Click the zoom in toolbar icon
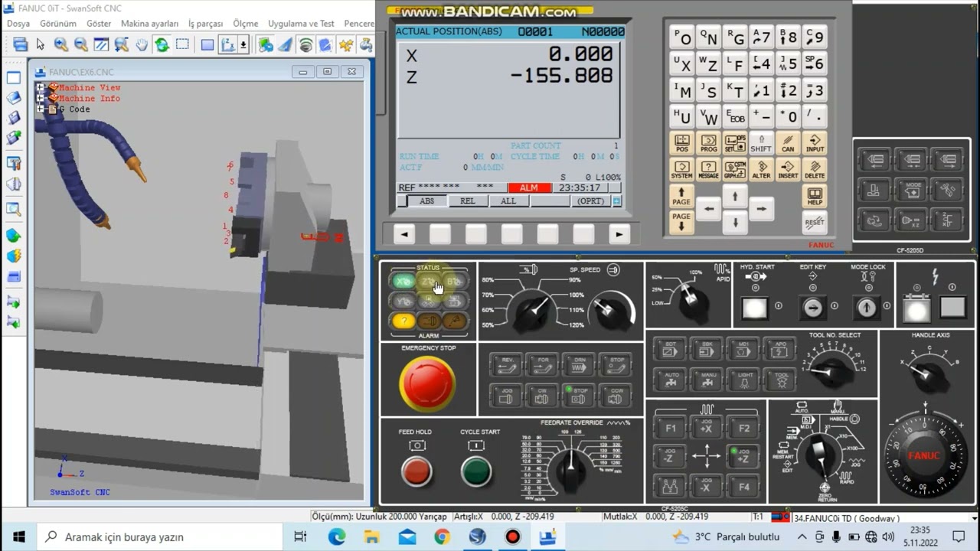980x551 pixels. click(61, 45)
